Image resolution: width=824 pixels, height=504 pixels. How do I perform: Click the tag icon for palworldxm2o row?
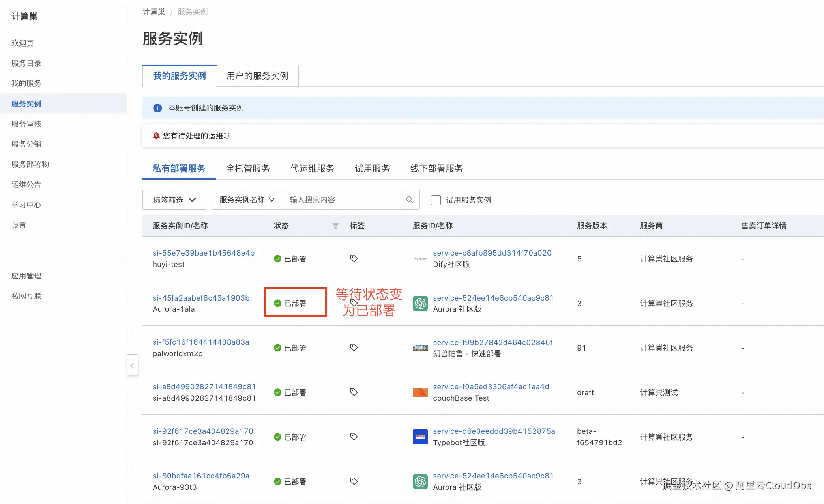click(x=354, y=348)
